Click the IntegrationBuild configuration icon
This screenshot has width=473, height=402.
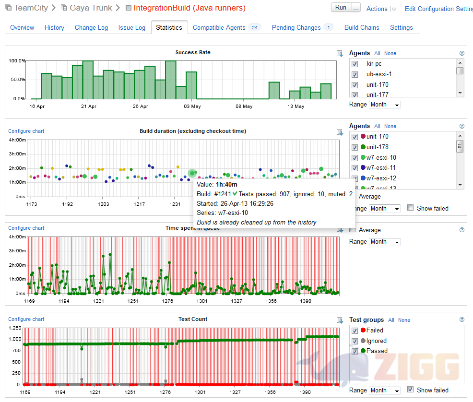(128, 8)
